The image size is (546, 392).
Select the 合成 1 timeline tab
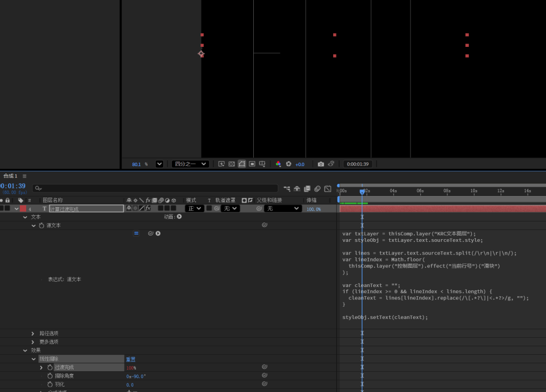click(x=10, y=176)
